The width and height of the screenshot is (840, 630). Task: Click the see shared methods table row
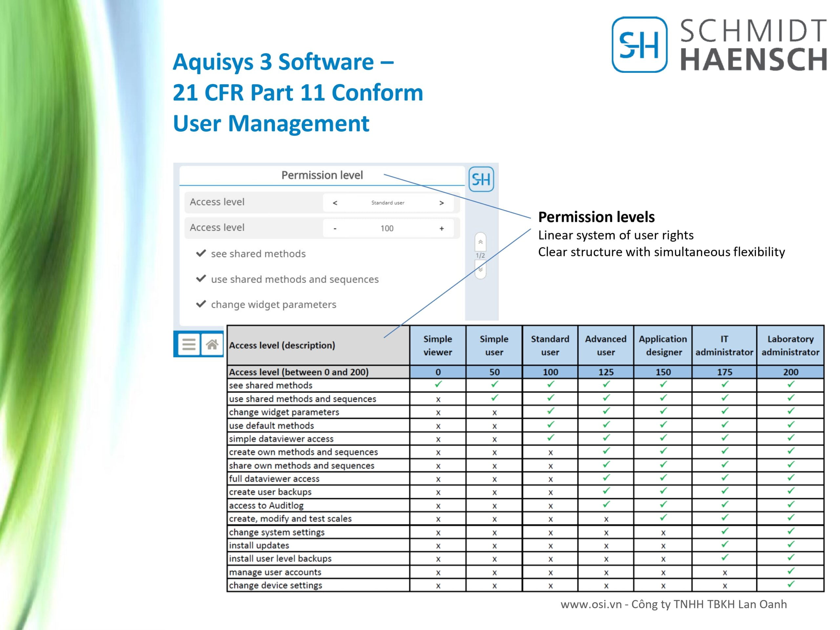tap(526, 385)
